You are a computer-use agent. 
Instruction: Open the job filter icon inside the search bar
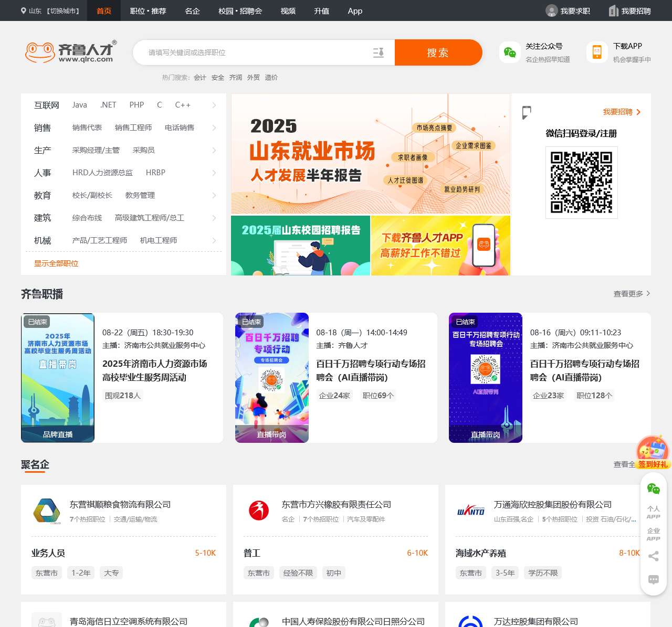tap(379, 52)
